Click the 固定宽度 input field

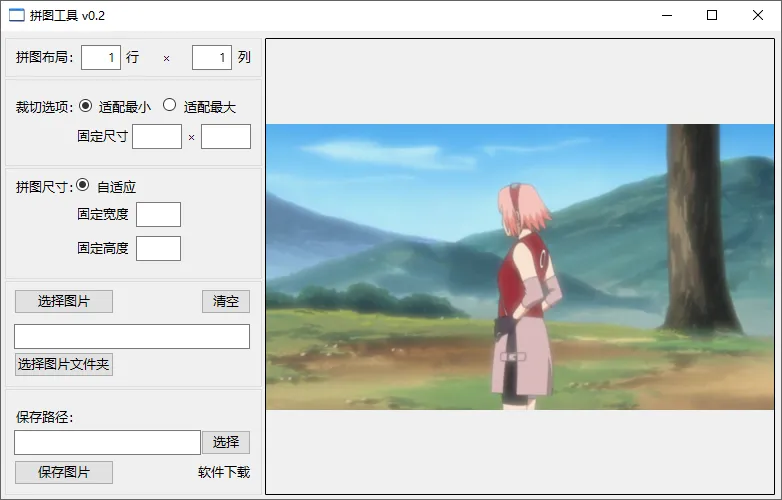[x=159, y=214]
